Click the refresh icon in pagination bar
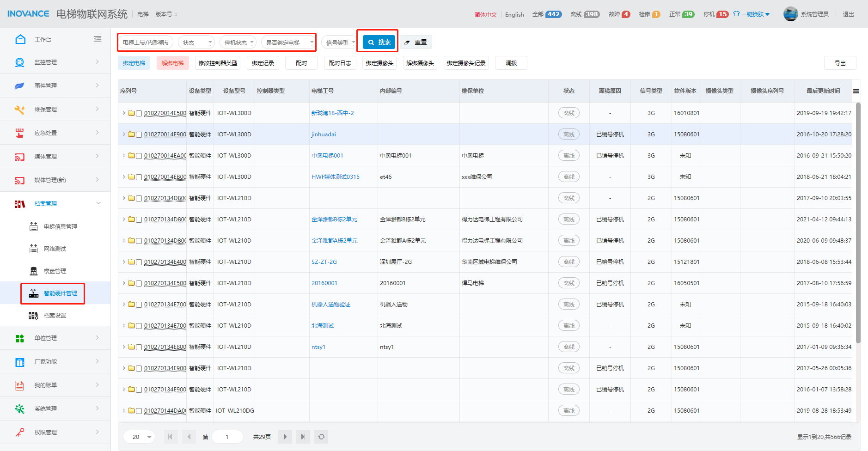The width and height of the screenshot is (868, 451). 321,437
